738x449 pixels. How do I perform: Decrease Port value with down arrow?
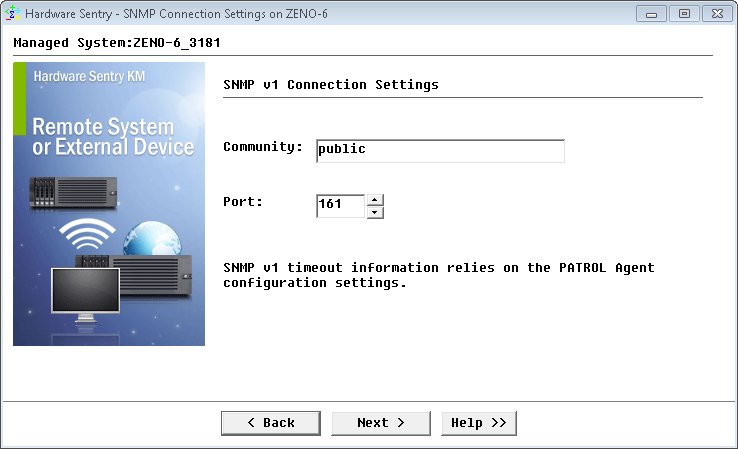[375, 212]
